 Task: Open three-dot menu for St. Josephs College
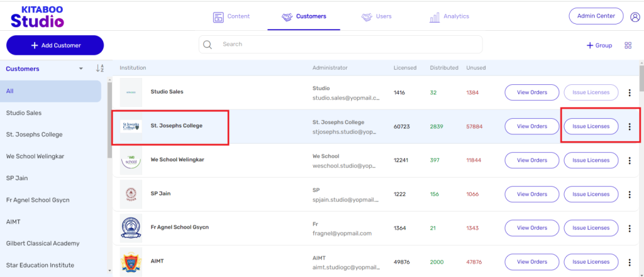point(630,126)
